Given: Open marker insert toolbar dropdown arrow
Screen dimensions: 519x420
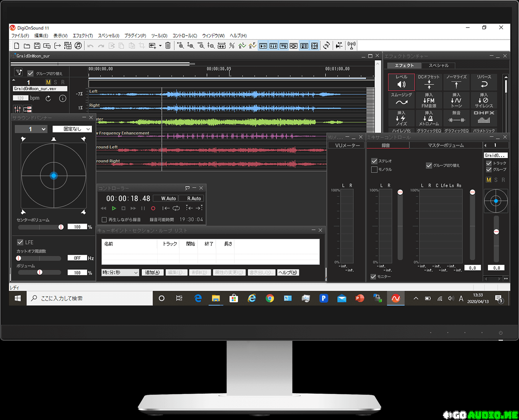Looking at the screenshot, I should [160, 46].
